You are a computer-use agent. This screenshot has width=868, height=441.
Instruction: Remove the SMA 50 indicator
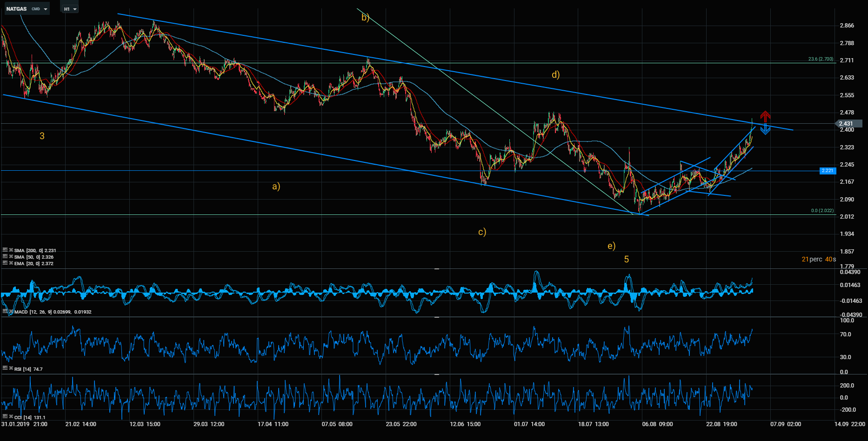[x=11, y=257]
